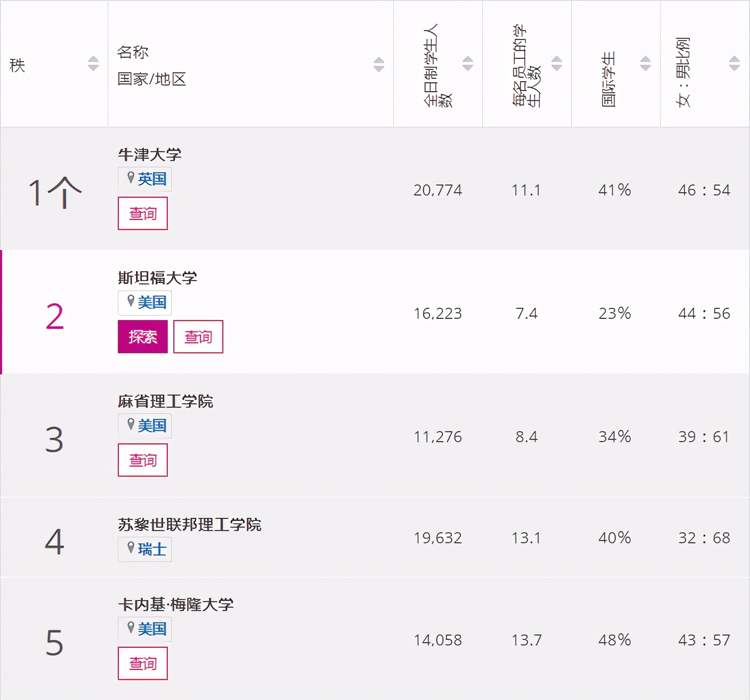
Task: Sort by the 每名员工的学生人数 column arrows
Action: coord(557,63)
